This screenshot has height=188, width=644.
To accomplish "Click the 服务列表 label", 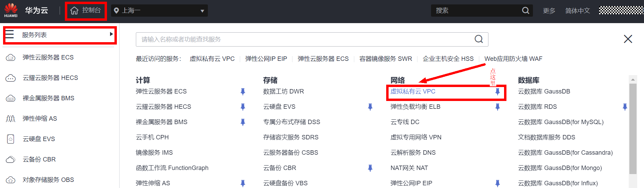I will (x=34, y=35).
